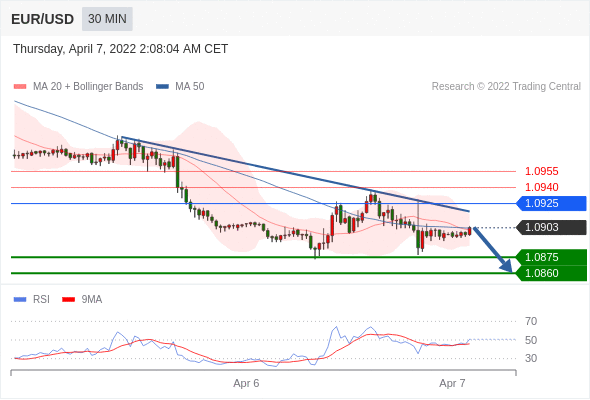Click the pink MA 20 legend swatch
The image size is (590, 400).
click(x=20, y=87)
